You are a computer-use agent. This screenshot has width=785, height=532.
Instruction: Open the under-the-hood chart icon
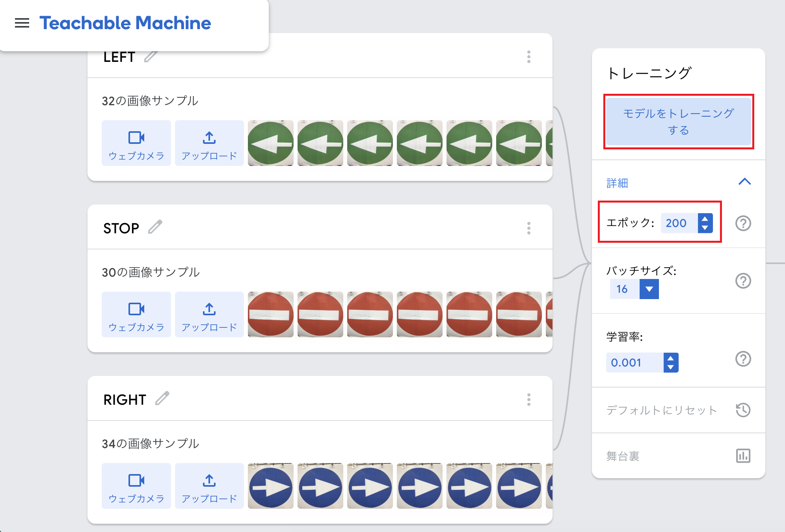[x=743, y=456]
